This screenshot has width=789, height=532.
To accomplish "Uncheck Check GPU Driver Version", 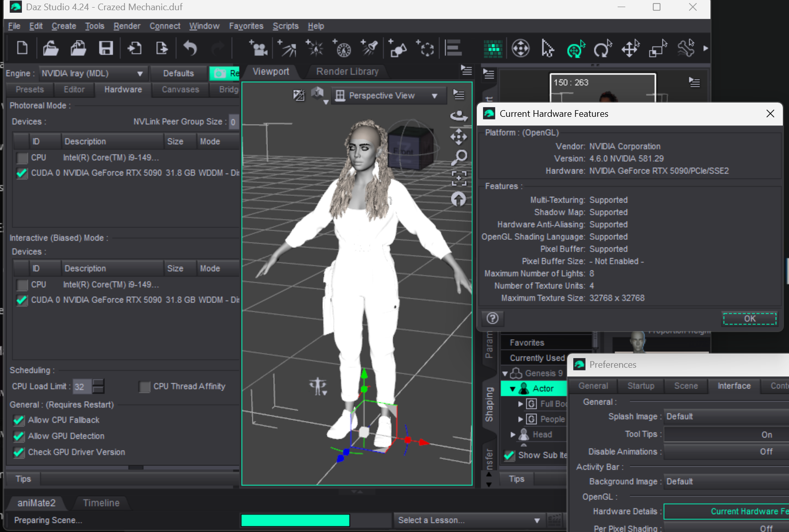I will [x=19, y=452].
